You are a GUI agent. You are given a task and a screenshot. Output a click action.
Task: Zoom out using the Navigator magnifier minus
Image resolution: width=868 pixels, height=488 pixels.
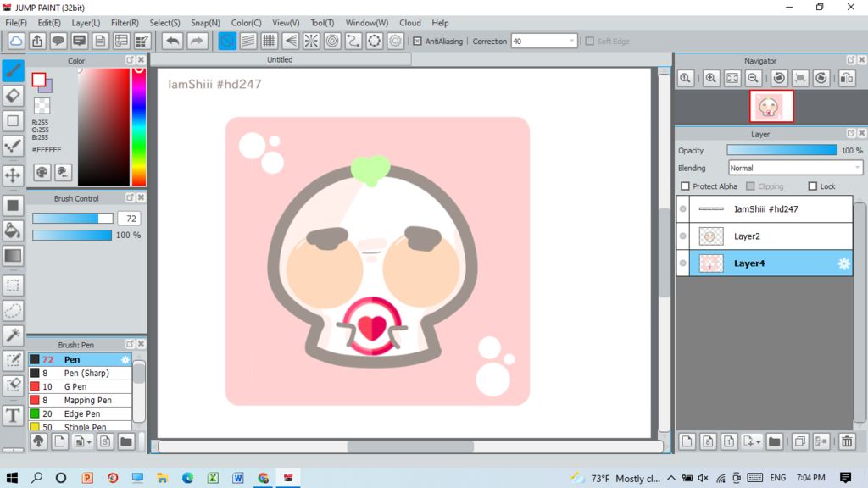point(753,78)
